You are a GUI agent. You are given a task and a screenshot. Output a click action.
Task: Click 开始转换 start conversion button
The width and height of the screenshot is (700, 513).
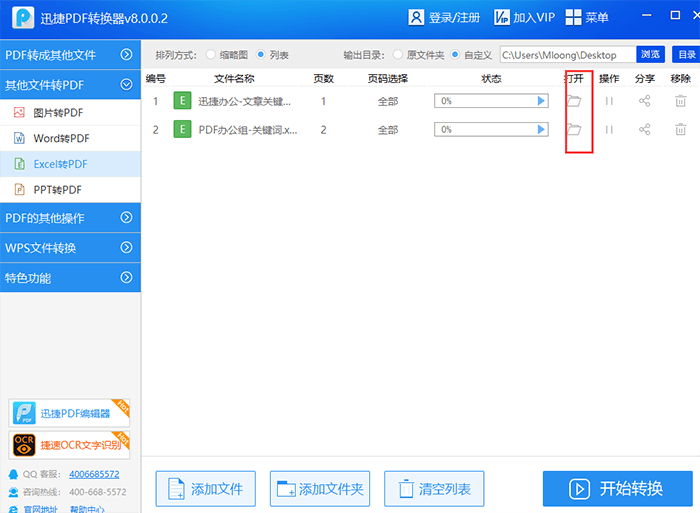(618, 488)
